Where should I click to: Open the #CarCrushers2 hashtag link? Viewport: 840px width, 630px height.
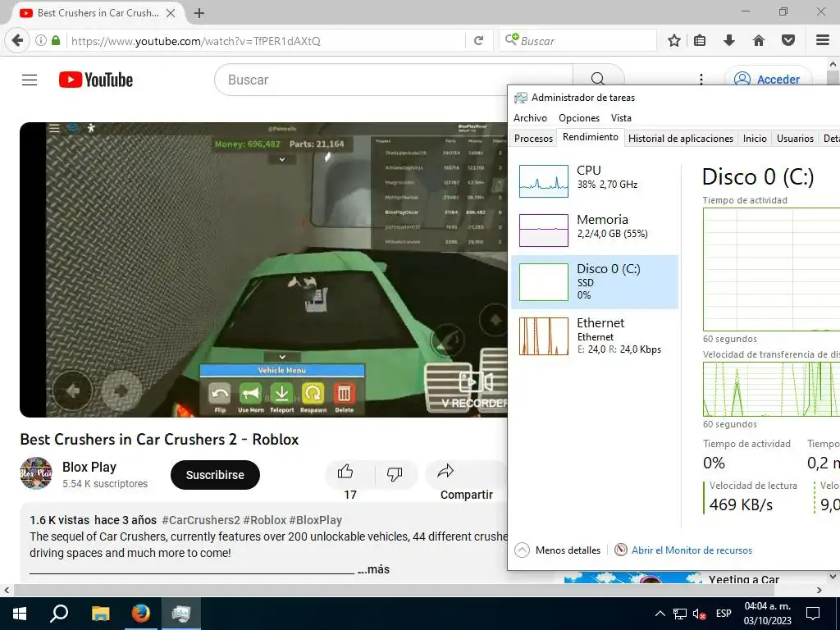pos(201,520)
